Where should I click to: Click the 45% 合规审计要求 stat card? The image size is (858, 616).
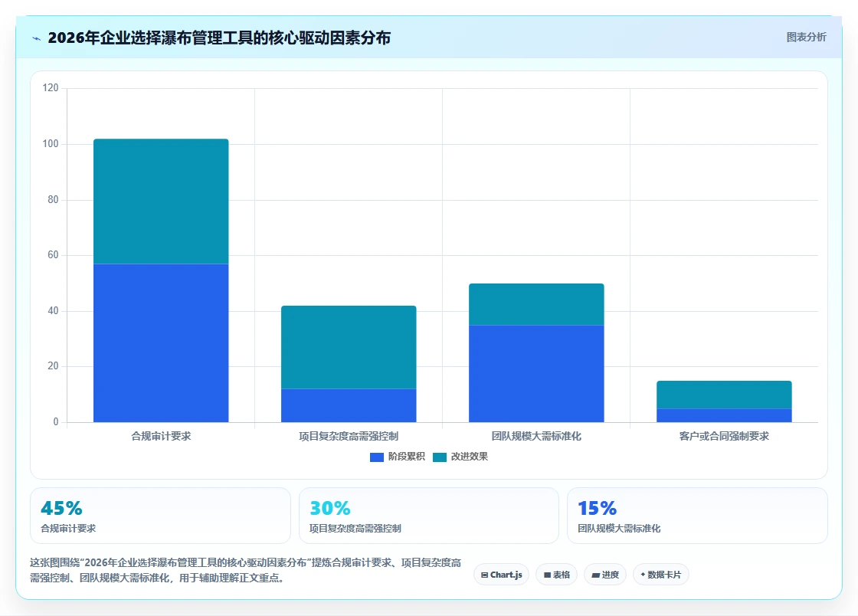[160, 516]
